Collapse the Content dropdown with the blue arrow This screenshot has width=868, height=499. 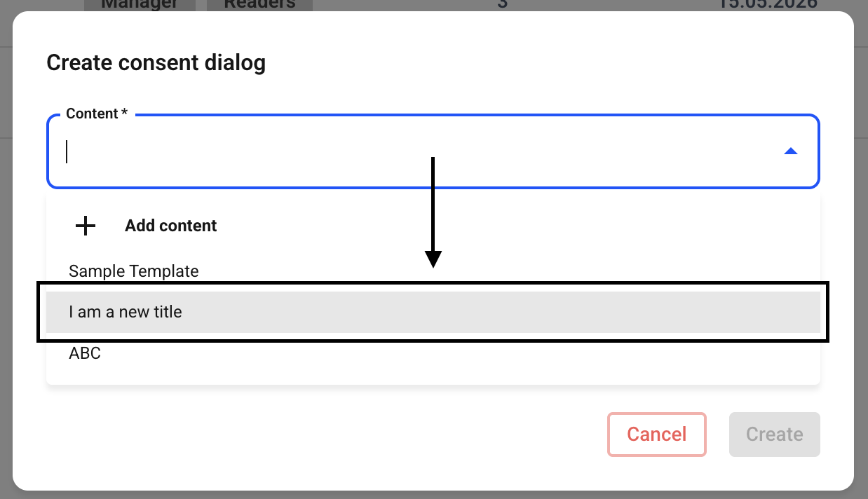(x=790, y=151)
